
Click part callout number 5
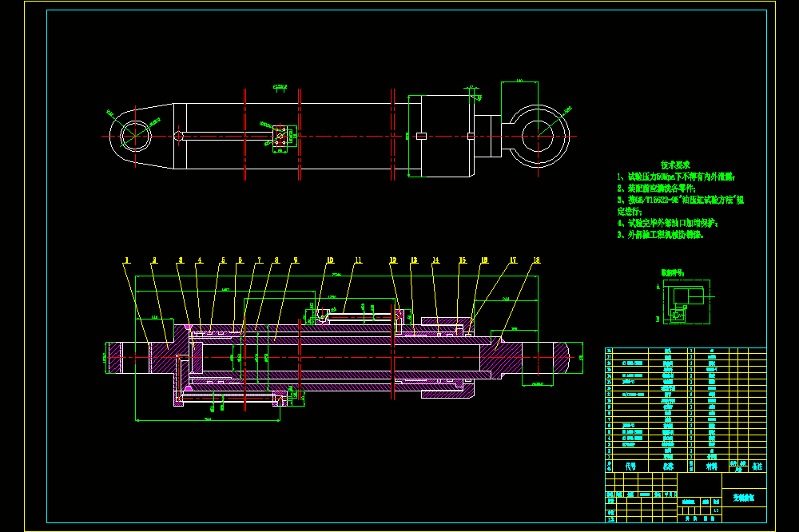223,260
